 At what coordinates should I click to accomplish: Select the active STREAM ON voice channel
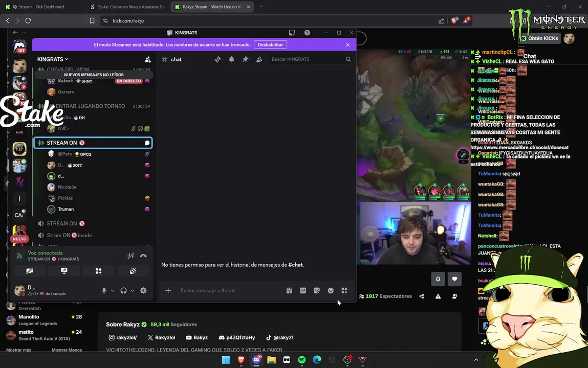coord(93,143)
